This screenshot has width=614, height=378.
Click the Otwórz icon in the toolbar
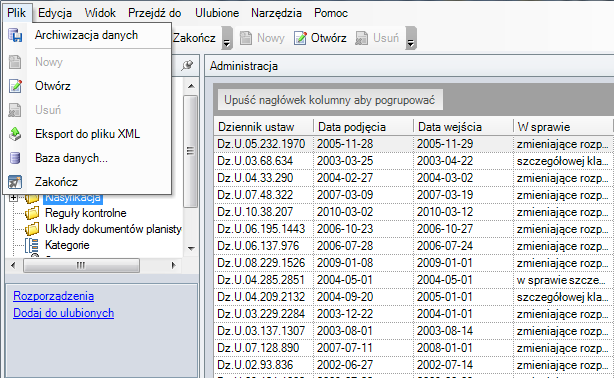pyautogui.click(x=300, y=38)
